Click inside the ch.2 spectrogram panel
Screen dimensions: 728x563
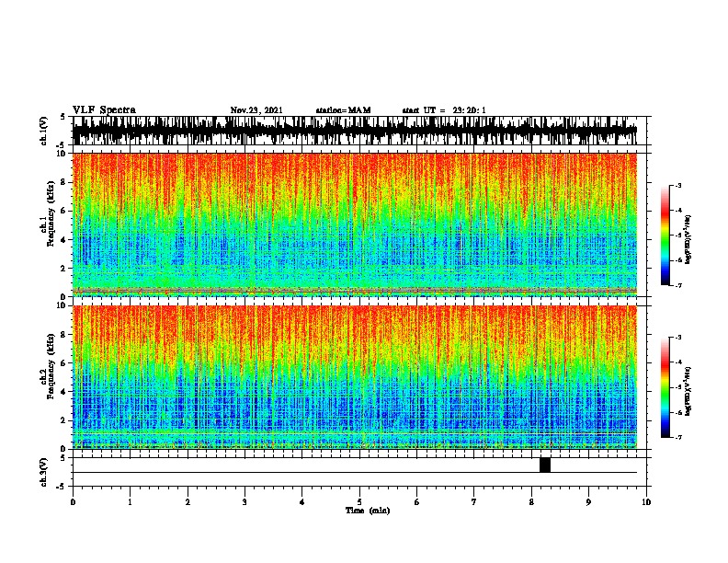pyautogui.click(x=355, y=377)
